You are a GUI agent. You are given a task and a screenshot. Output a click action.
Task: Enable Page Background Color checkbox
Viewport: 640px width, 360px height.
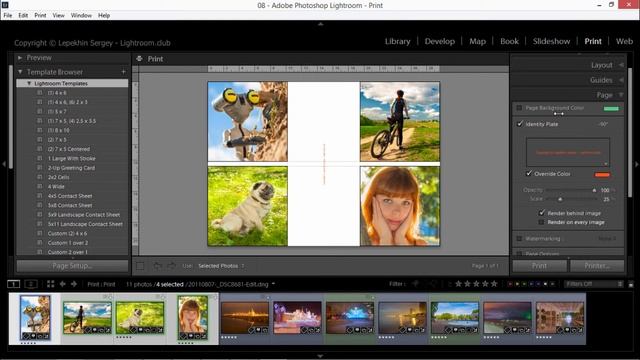519,108
